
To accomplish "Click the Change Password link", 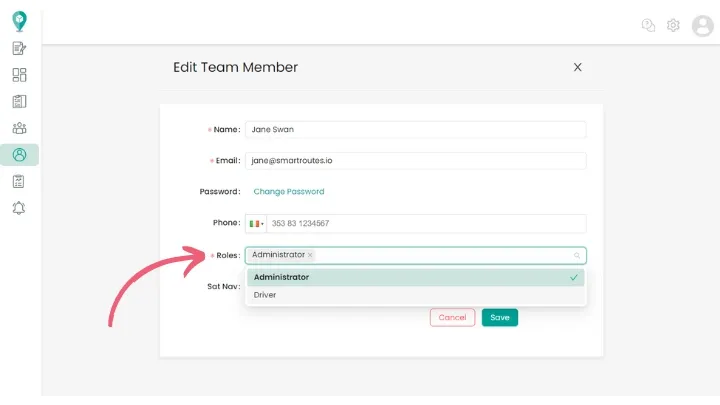I will 288,191.
